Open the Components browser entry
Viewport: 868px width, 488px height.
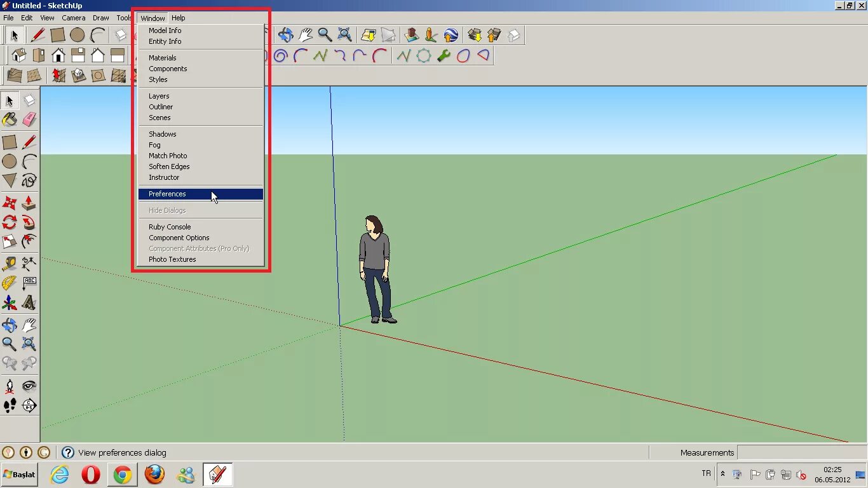pyautogui.click(x=201, y=69)
